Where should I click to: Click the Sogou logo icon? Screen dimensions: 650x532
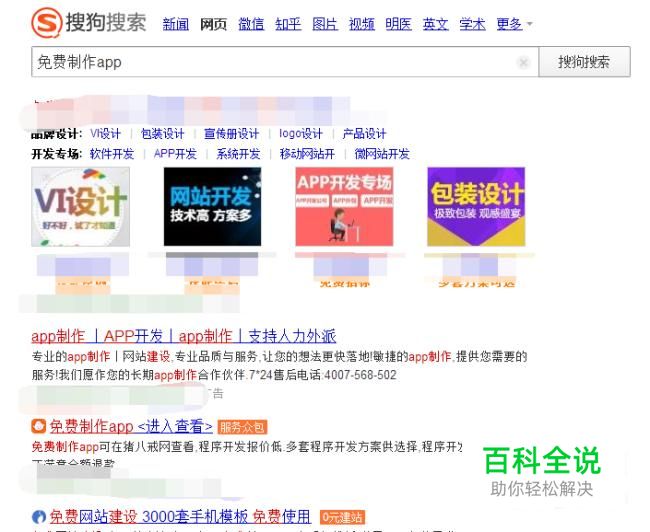[46, 23]
